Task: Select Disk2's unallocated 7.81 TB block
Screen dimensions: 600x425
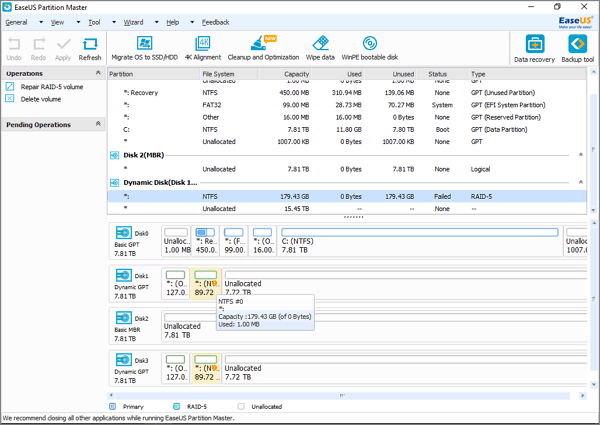Action: (374, 326)
